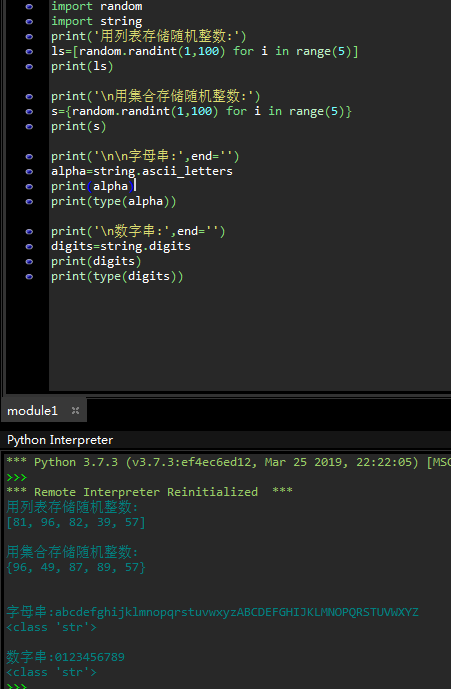Click the last <class 'str'> output line
The width and height of the screenshot is (451, 689).
click(51, 672)
